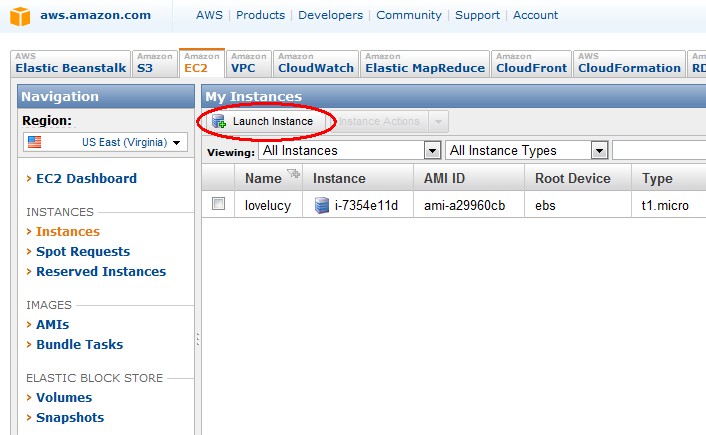Viewport: 706px width, 435px height.
Task: Click the AMI ID ami-a29960cb
Action: 464,206
